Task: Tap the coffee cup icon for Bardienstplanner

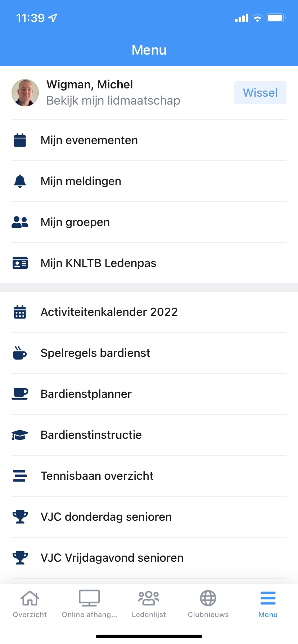Action: pyautogui.click(x=20, y=394)
